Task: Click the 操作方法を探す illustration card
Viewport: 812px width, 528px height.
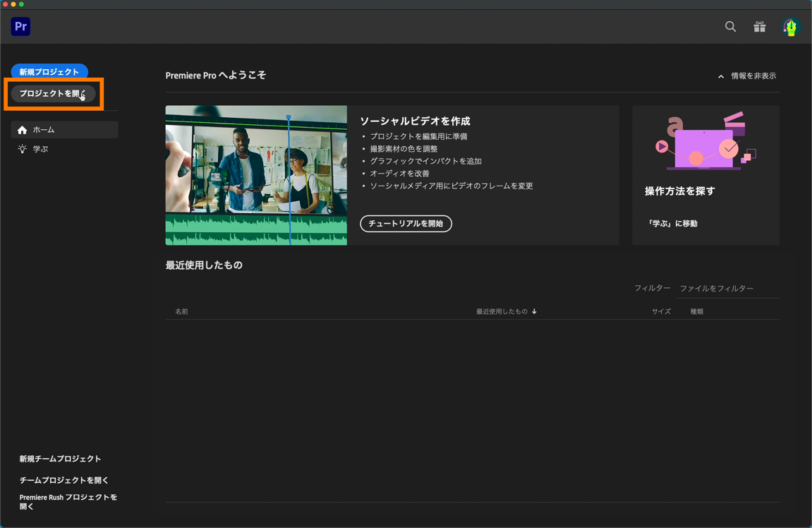Action: [705, 175]
